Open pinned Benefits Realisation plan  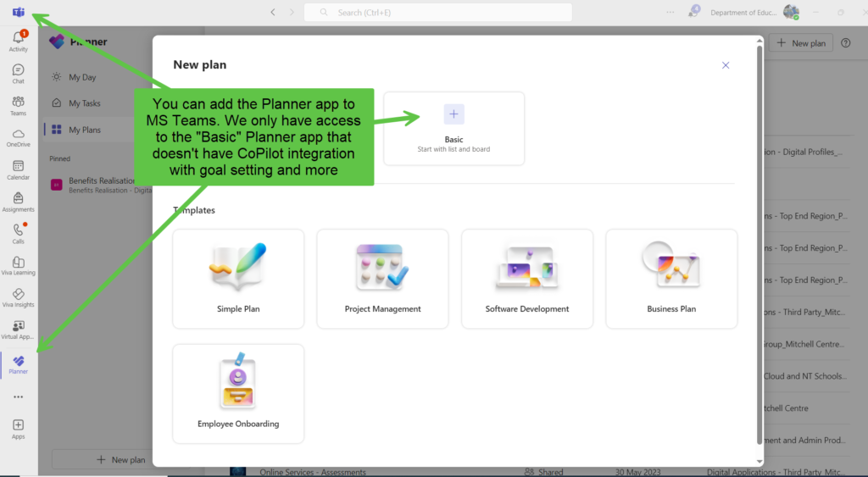(101, 185)
